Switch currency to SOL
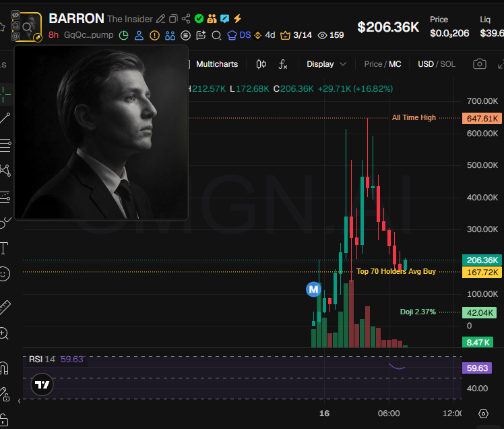The width and height of the screenshot is (504, 429). click(448, 64)
